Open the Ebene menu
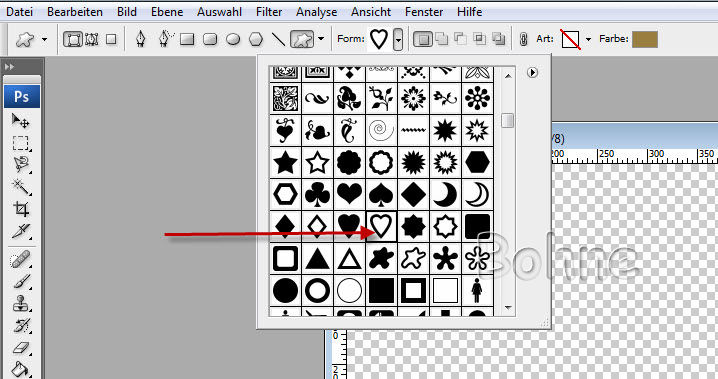Image resolution: width=718 pixels, height=379 pixels. 167,12
